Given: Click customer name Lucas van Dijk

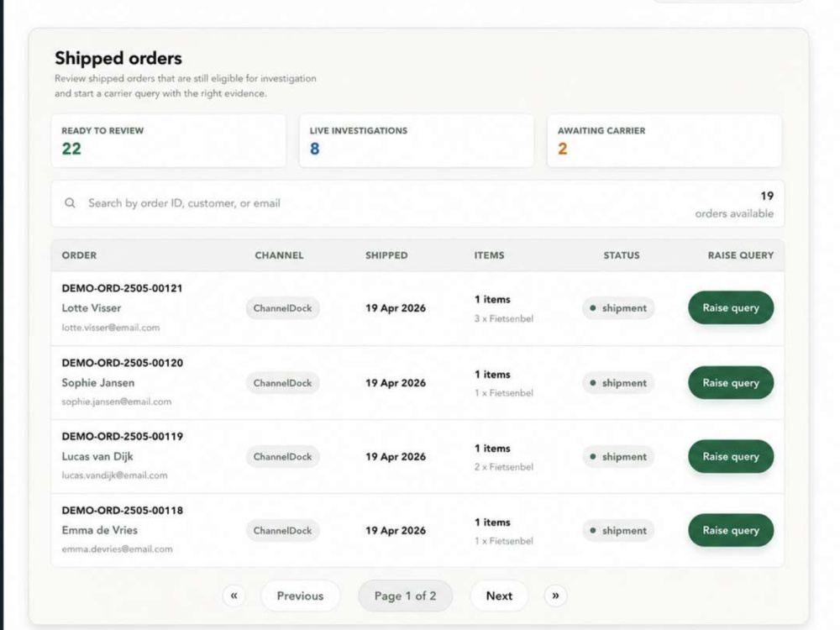Looking at the screenshot, I should pyautogui.click(x=97, y=456).
